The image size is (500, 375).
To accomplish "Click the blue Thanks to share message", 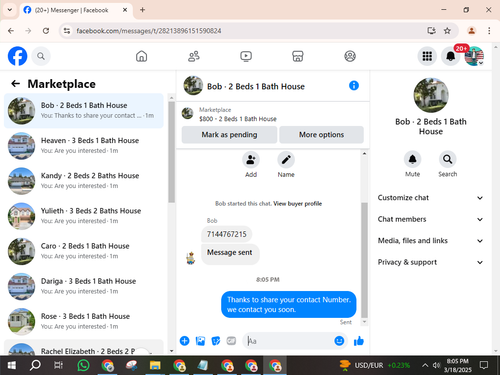I will point(289,304).
